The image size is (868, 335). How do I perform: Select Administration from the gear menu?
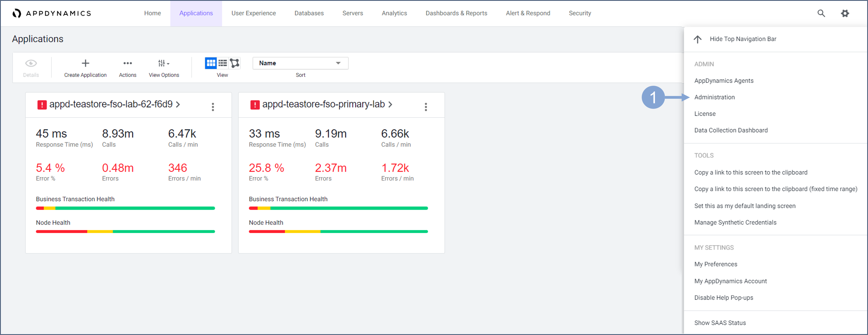pyautogui.click(x=714, y=97)
